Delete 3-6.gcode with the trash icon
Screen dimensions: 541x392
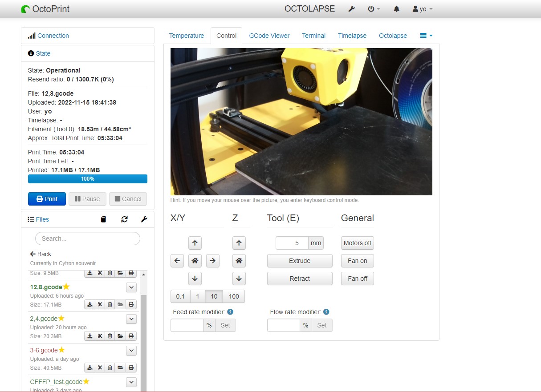[x=110, y=368]
